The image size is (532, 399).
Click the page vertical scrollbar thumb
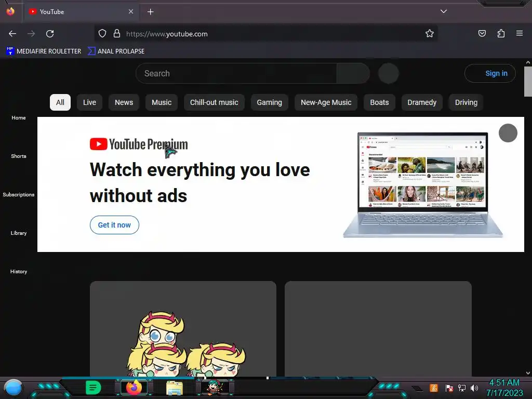tap(528, 82)
